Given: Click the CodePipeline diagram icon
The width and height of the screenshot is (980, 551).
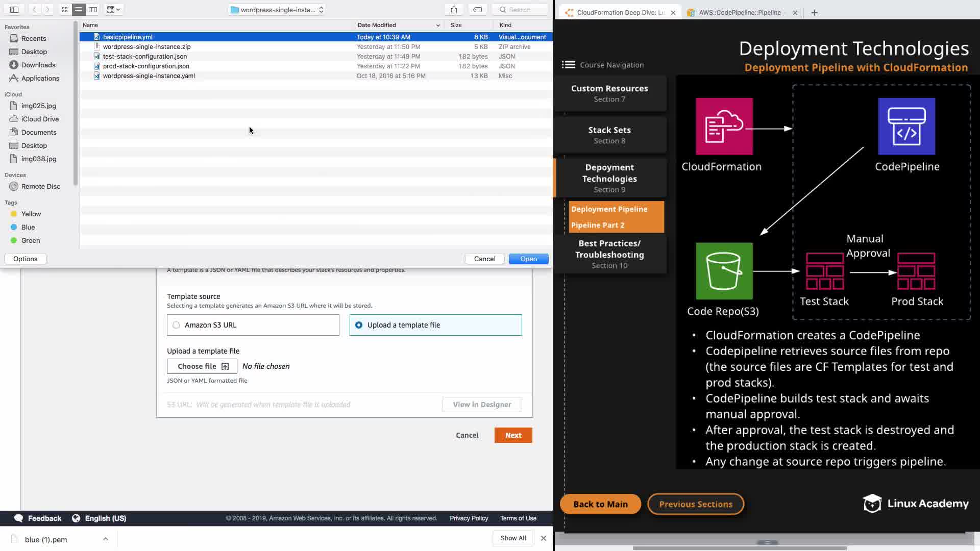Looking at the screenshot, I should [906, 127].
